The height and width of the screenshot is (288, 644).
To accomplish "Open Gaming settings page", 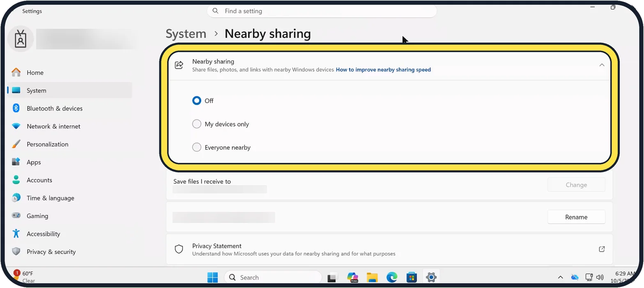I will 69,216.
